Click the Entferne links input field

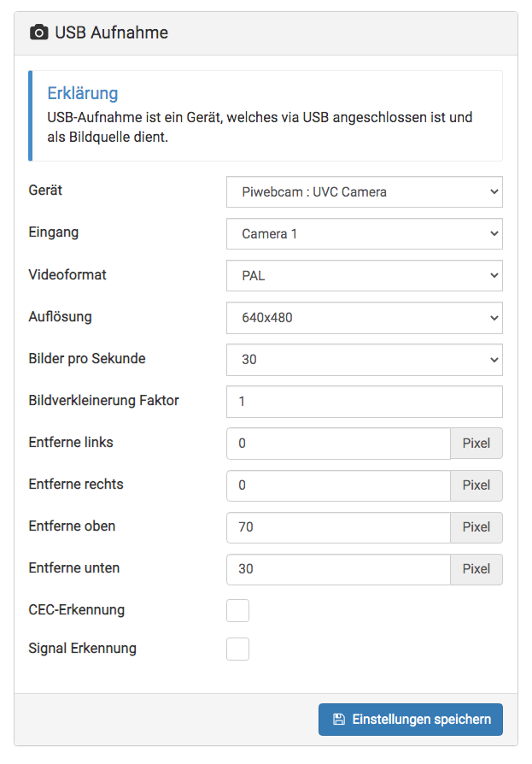click(338, 444)
